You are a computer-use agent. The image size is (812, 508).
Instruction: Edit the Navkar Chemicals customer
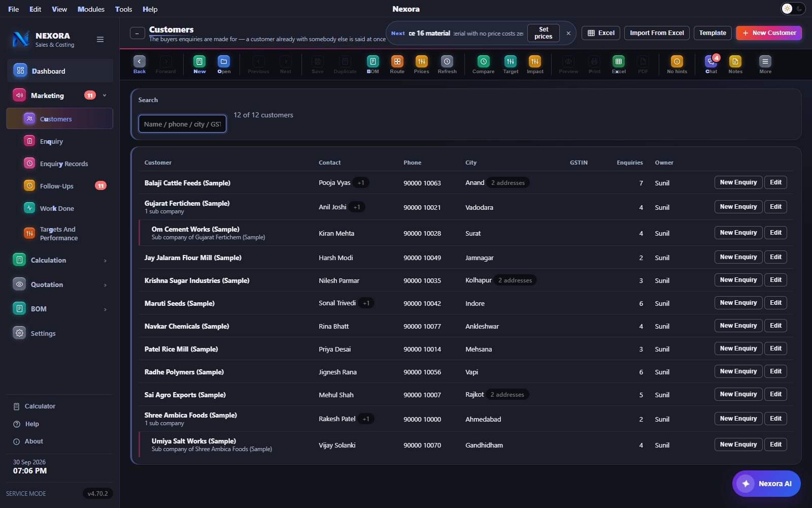pos(775,326)
